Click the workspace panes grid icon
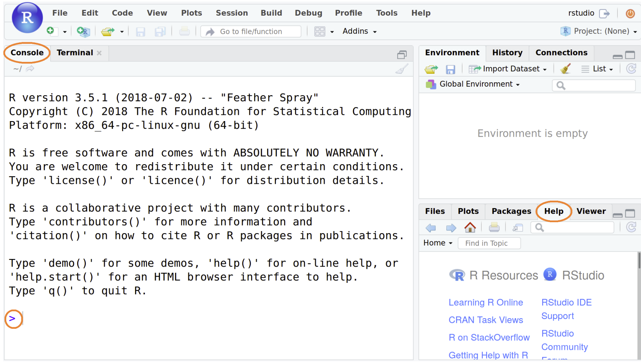Viewport: 641px width, 364px height. [x=320, y=31]
